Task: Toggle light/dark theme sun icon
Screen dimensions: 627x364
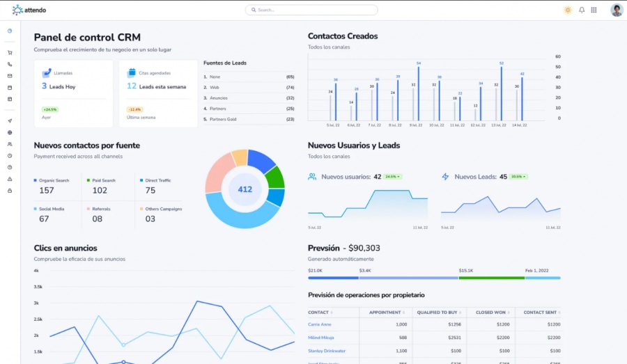Action: click(568, 10)
